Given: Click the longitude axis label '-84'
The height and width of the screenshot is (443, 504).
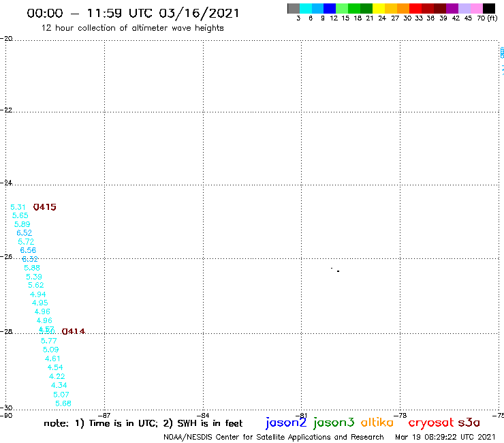Looking at the screenshot, I should click(x=203, y=415).
